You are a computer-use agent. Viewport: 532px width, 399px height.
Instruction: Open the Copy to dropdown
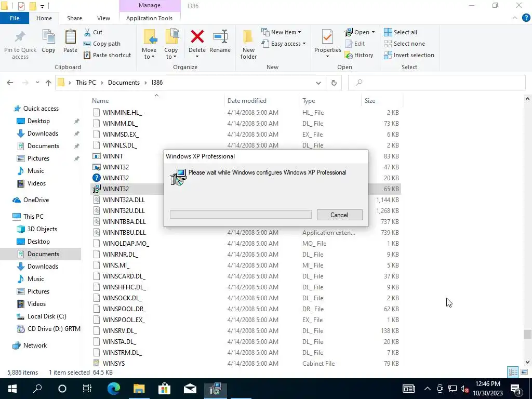click(x=171, y=44)
